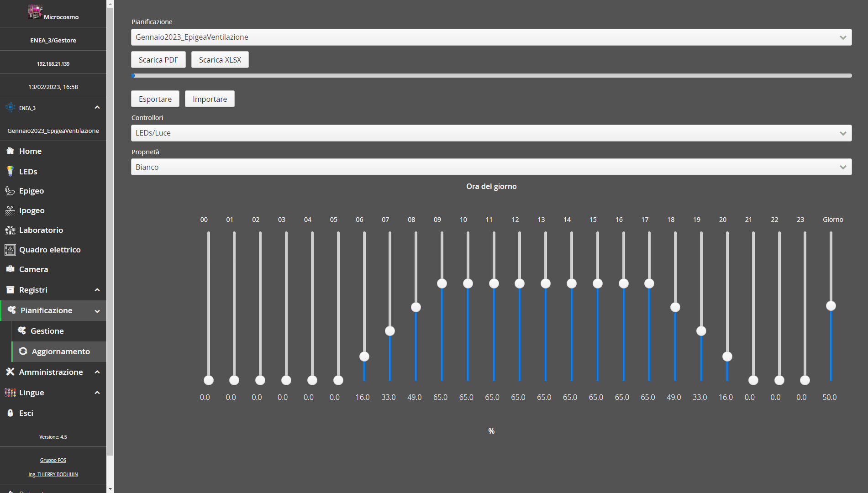The width and height of the screenshot is (868, 493).
Task: Click the Aggiornamento refresh icon
Action: click(x=23, y=351)
